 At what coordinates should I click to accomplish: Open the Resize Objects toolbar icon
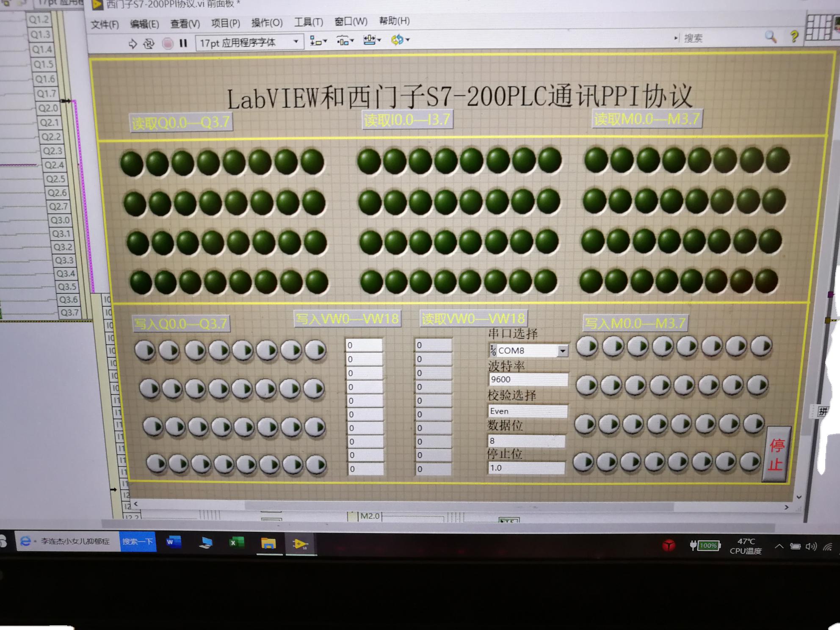(x=369, y=40)
